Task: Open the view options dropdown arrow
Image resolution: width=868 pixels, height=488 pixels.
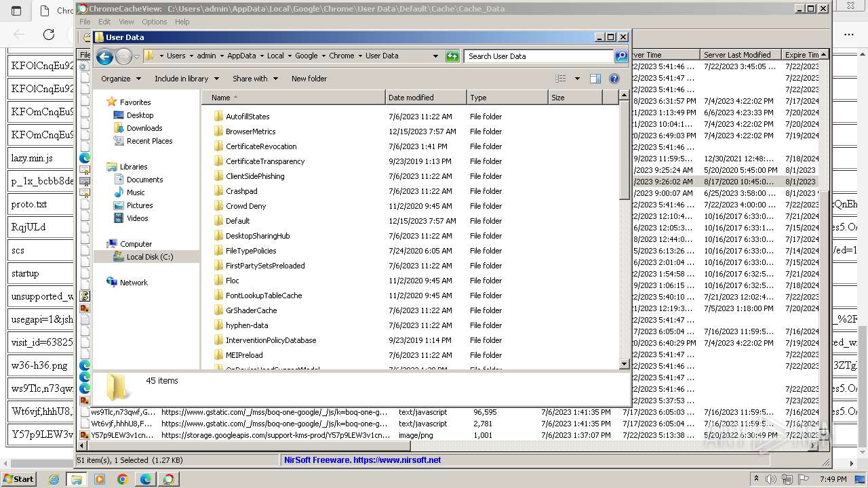Action: (577, 79)
